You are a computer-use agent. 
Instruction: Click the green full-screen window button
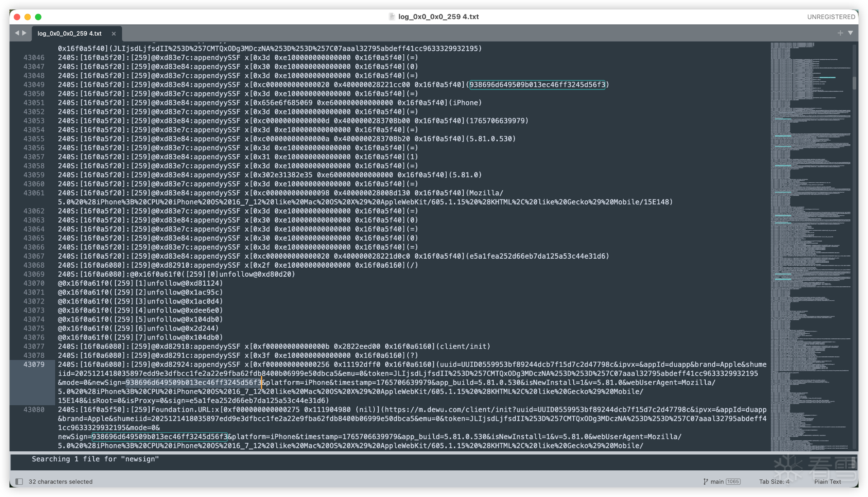click(x=38, y=17)
